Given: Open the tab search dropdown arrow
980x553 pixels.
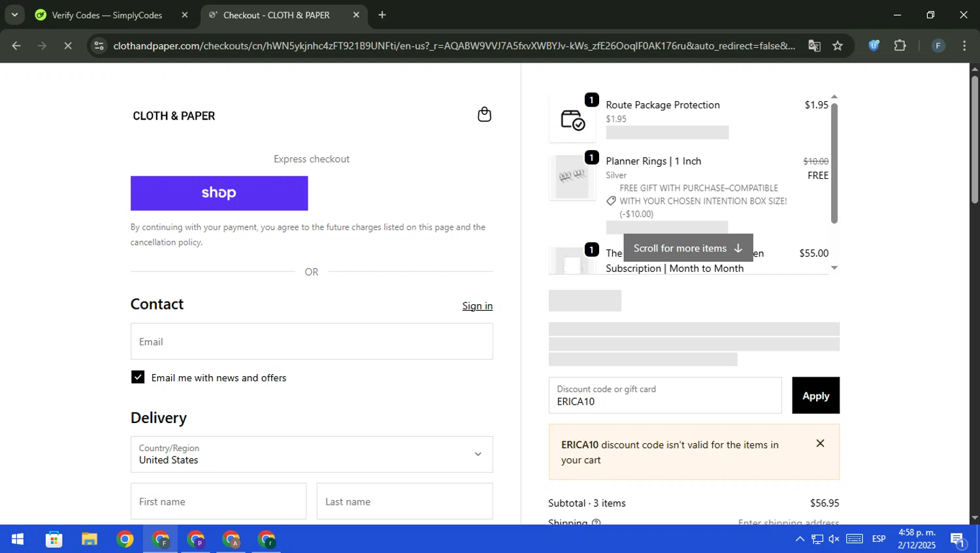Looking at the screenshot, I should 14,15.
